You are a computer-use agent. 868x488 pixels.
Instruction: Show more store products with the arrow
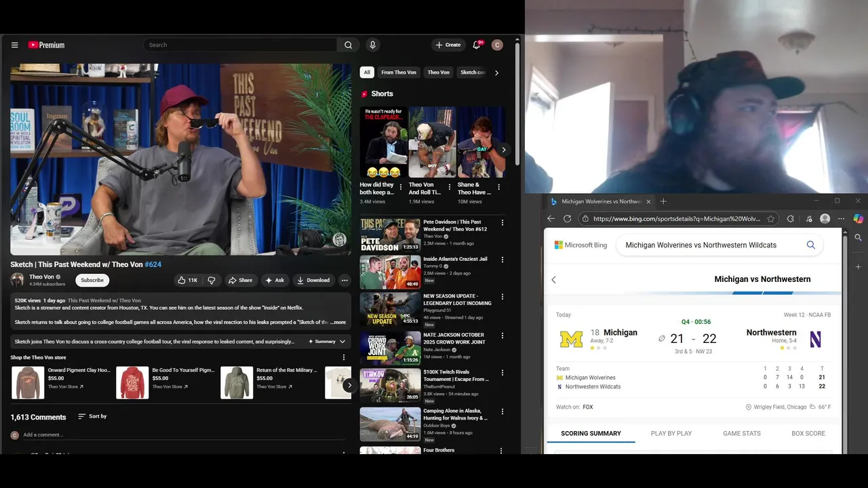coord(349,385)
